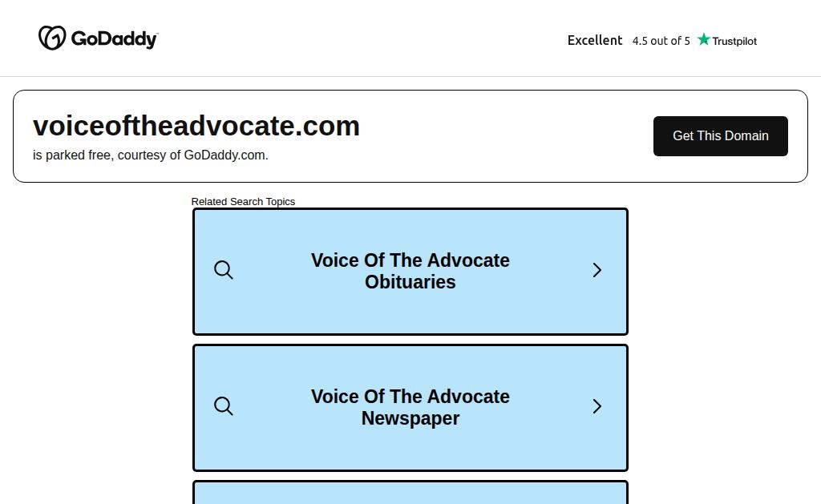Screen dimensions: 821x504
Task: Click the "Excellent" rating label
Action: pyautogui.click(x=595, y=40)
